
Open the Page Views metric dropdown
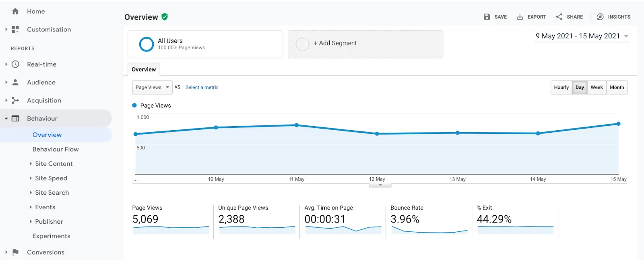[152, 87]
